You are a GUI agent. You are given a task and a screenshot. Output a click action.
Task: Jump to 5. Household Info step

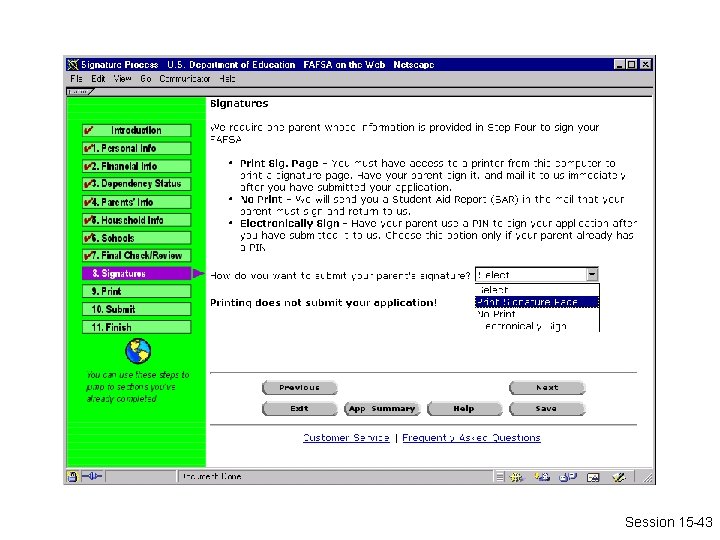tap(136, 220)
